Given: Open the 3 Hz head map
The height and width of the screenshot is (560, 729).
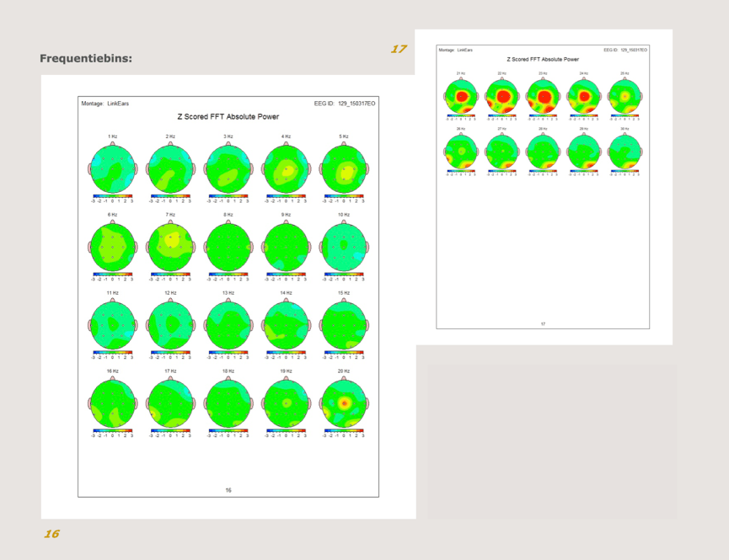Looking at the screenshot, I should tap(228, 168).
